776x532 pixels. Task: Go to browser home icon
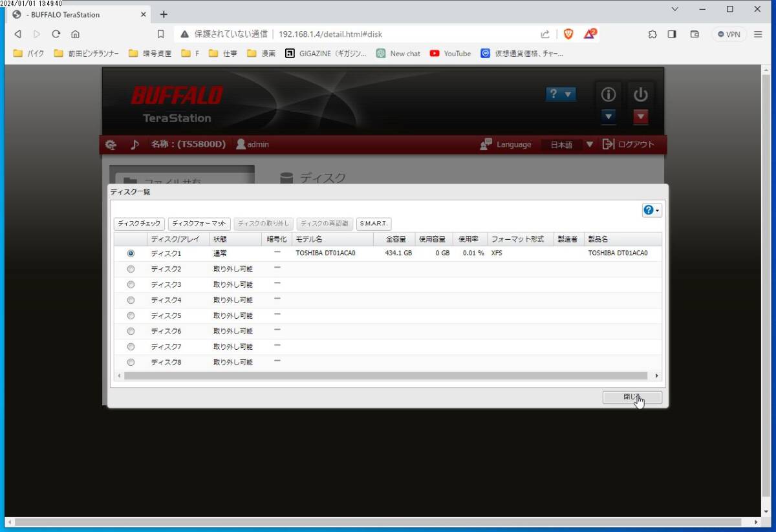[x=76, y=34]
